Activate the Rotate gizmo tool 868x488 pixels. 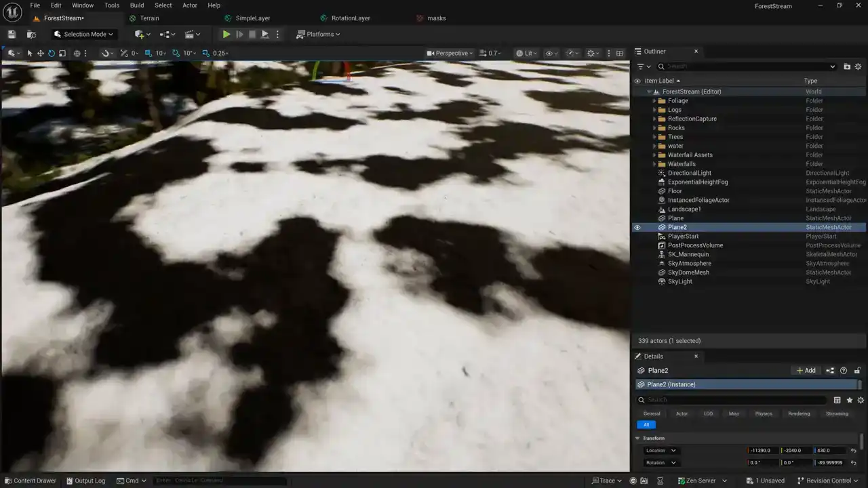(x=52, y=54)
